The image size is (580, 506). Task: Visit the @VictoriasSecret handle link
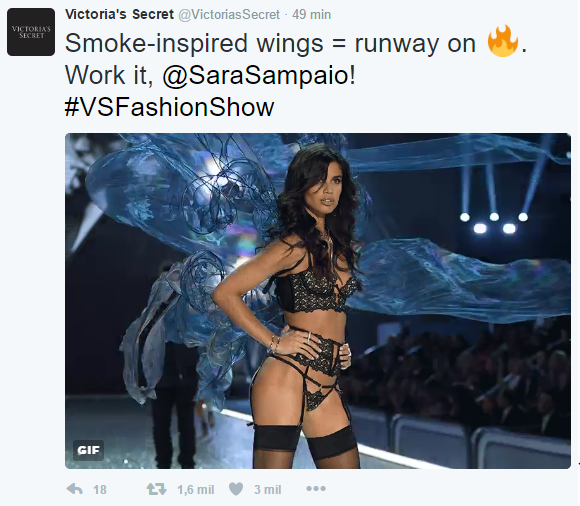coord(229,15)
